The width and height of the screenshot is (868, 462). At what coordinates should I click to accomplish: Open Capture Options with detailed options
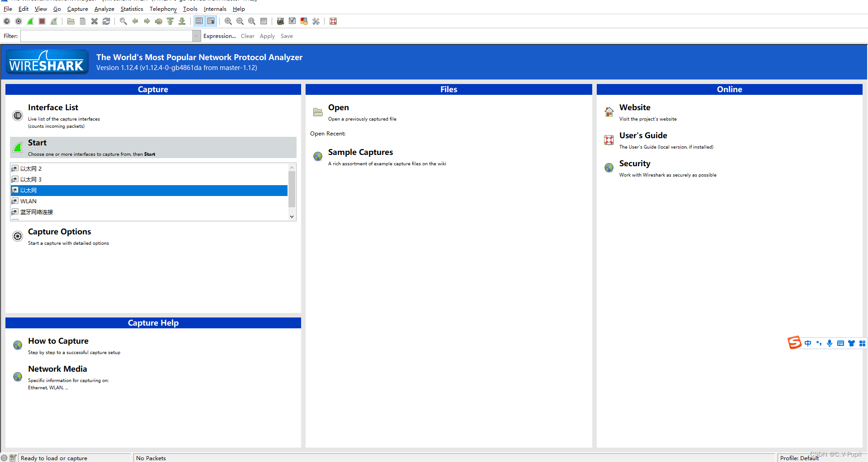tap(59, 232)
